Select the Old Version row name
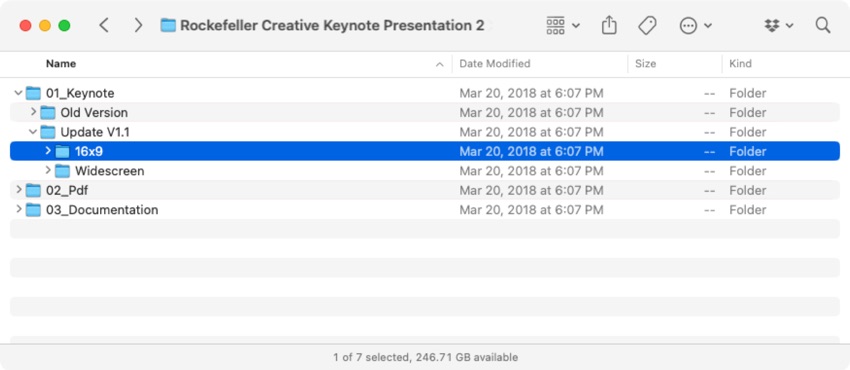Screen dimensions: 850x370 [x=94, y=113]
